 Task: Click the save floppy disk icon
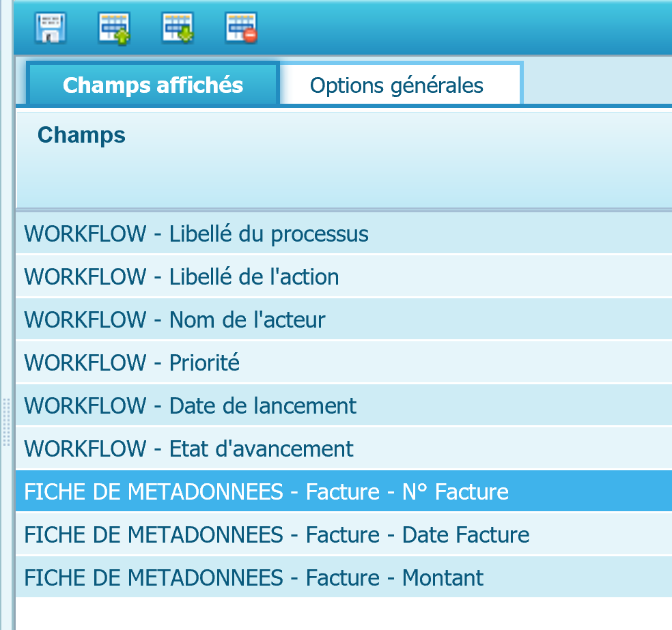[x=50, y=28]
